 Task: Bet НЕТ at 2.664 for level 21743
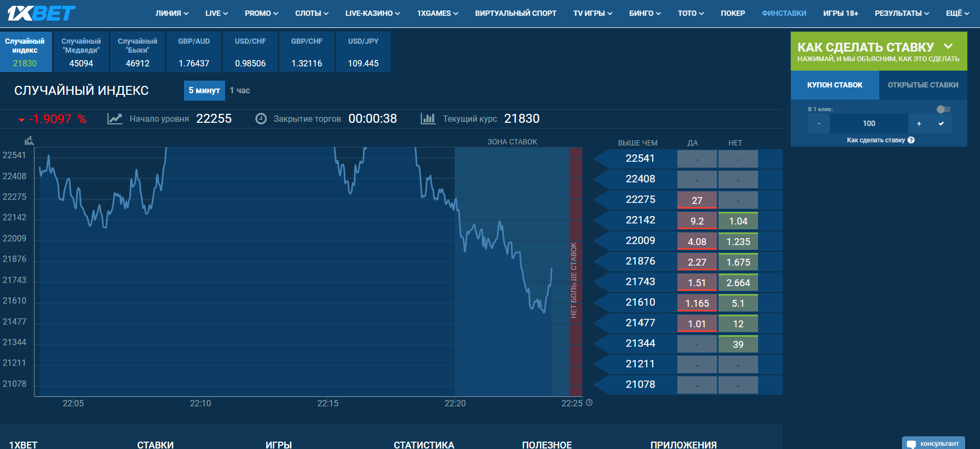(x=738, y=282)
